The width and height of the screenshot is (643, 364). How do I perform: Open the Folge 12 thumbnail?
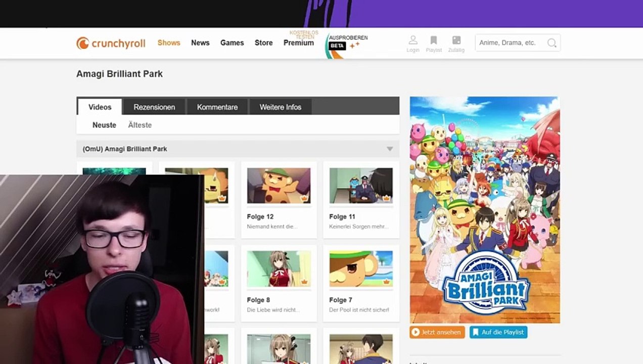point(279,186)
